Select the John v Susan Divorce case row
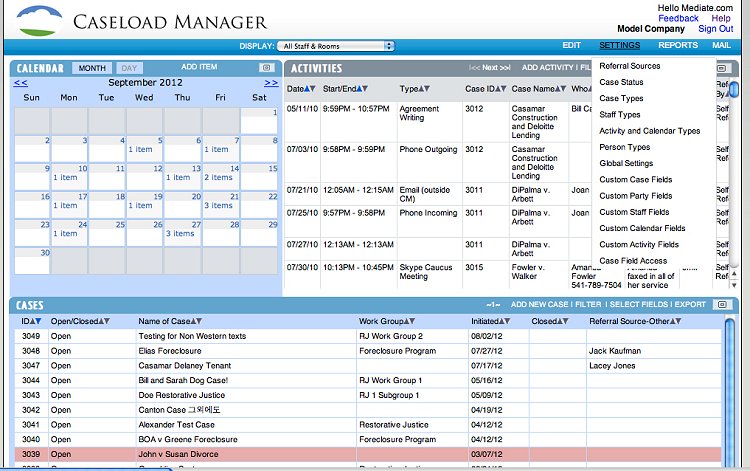Screen dimensions: 750x471 [368, 454]
